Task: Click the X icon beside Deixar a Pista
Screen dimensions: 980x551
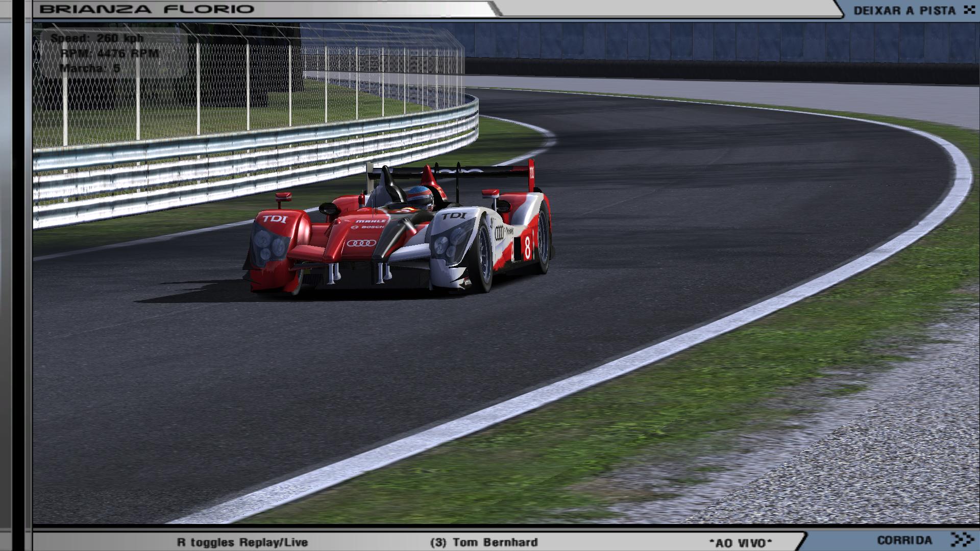Action: click(x=969, y=10)
